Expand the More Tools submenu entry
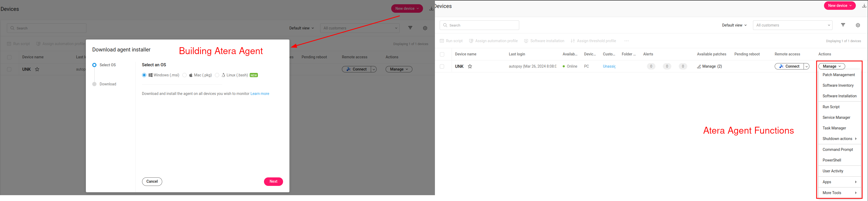Image resolution: width=868 pixels, height=201 pixels. click(839, 193)
